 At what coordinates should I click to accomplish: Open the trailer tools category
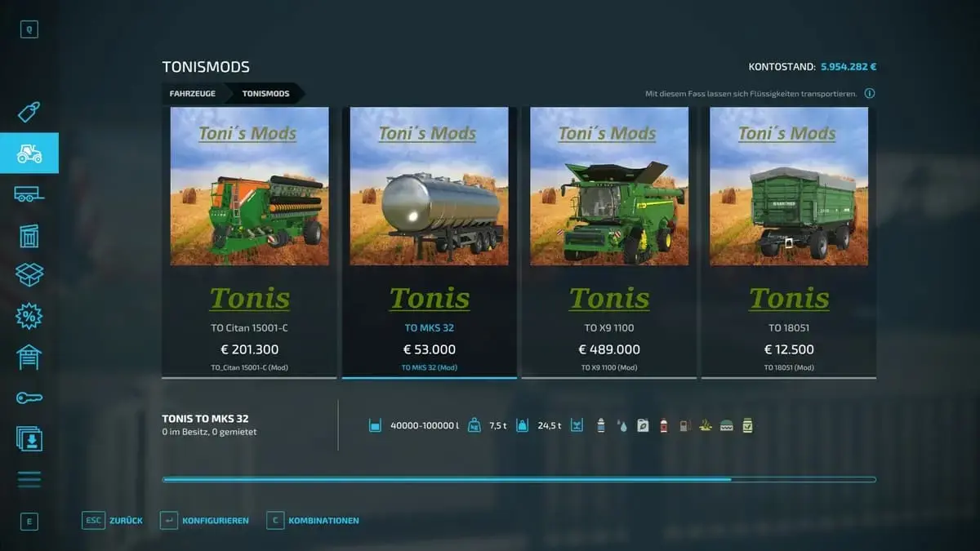(29, 194)
